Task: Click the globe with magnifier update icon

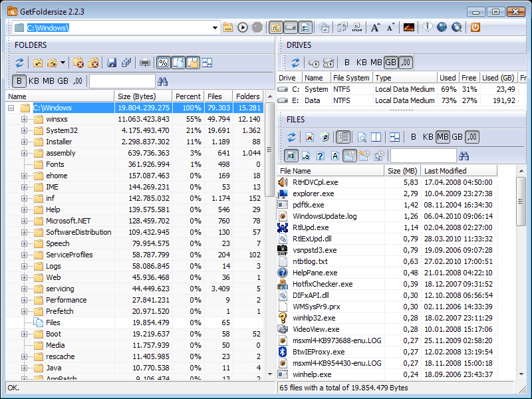Action: pos(457,27)
